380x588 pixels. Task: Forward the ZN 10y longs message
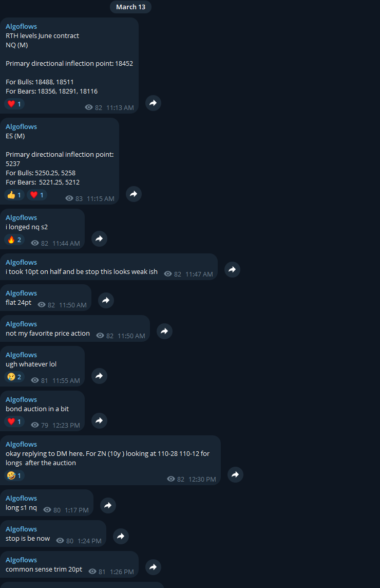(x=235, y=474)
